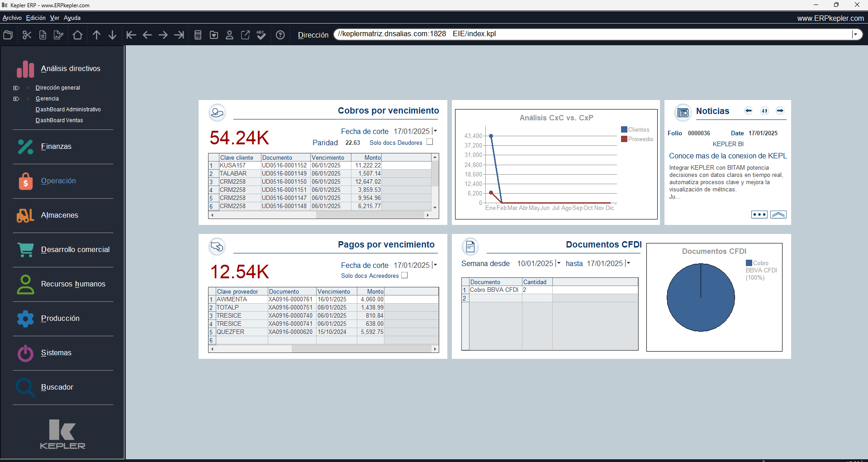Open DashBoard Ventas from the sidebar
The width and height of the screenshot is (868, 462).
pos(59,120)
